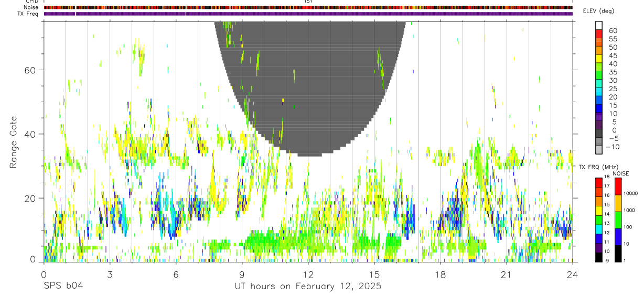Viewport: 644px width, 297px height.
Task: Click the 'ELEV (deg)' legend title
Action: pyautogui.click(x=599, y=11)
